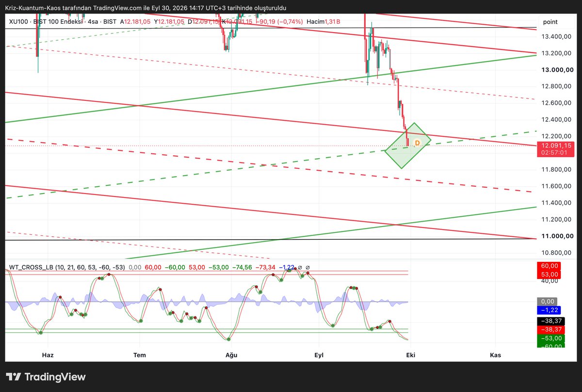
Task: Click the Eyl month on time axis
Action: click(319, 355)
